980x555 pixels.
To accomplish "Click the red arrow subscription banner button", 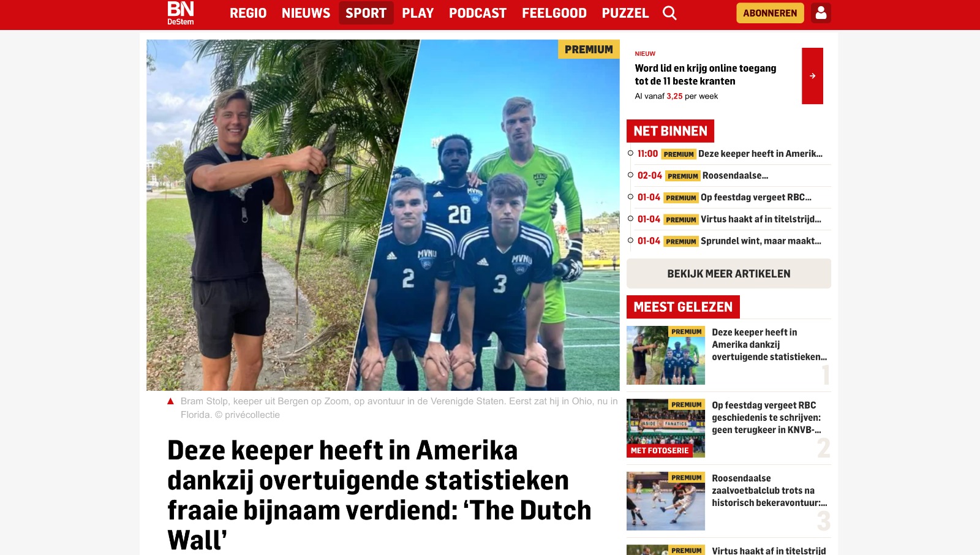I will click(x=812, y=76).
